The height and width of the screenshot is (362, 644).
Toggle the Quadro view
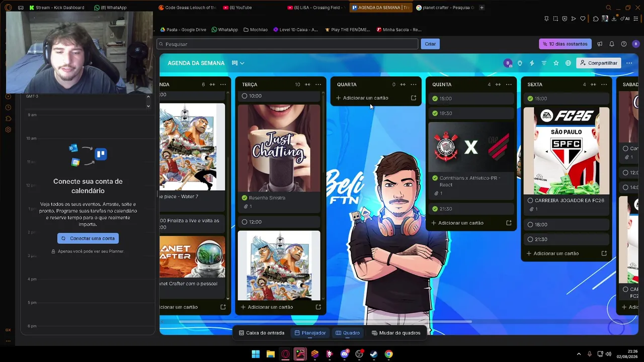point(348,333)
